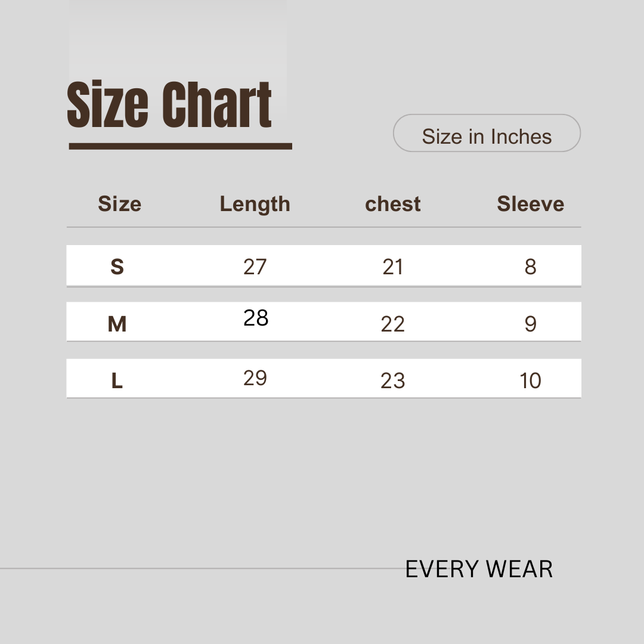Image resolution: width=644 pixels, height=644 pixels.
Task: Select the "Length" column header
Action: (255, 205)
